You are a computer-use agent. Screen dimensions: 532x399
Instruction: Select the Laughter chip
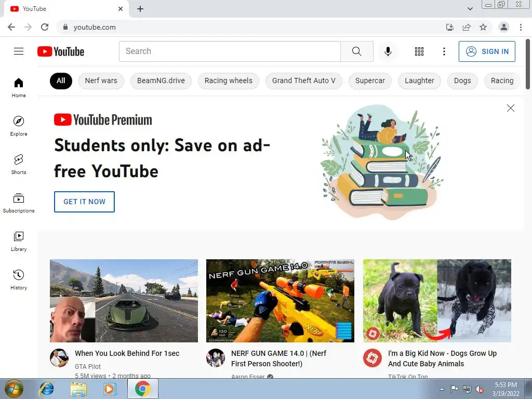pyautogui.click(x=419, y=81)
